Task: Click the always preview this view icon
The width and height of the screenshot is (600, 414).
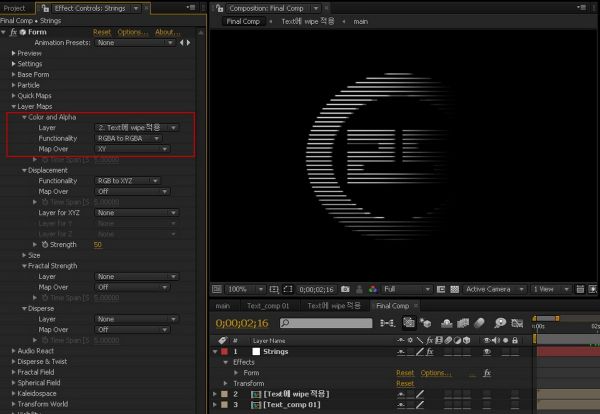Action: [217, 289]
